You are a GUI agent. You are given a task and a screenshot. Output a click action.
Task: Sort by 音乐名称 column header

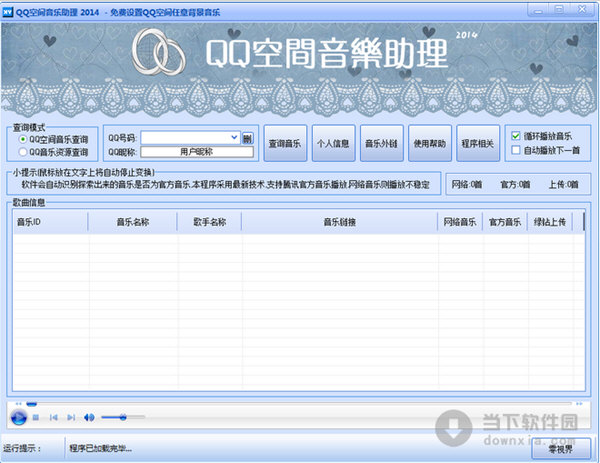tap(132, 222)
